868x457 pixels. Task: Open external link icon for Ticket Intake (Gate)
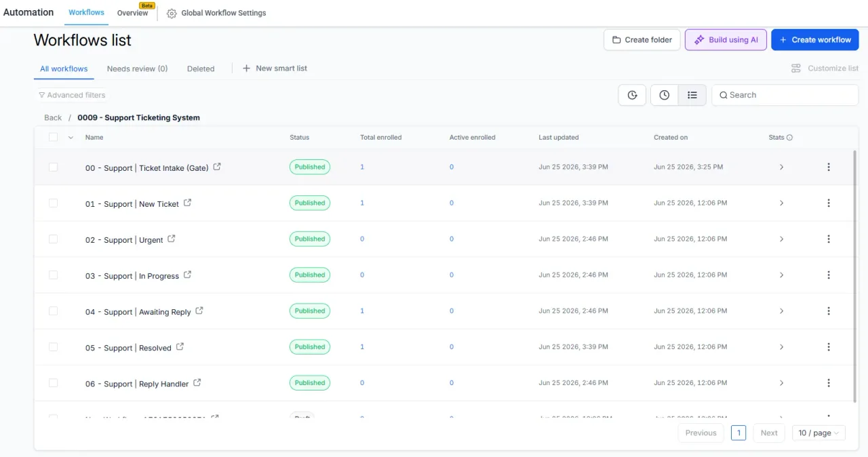217,167
